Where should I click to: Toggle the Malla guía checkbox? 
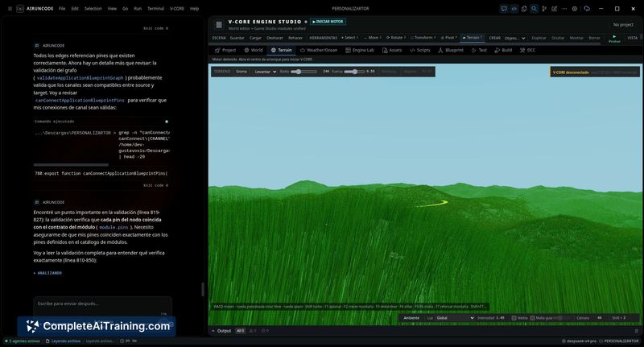tap(532, 318)
